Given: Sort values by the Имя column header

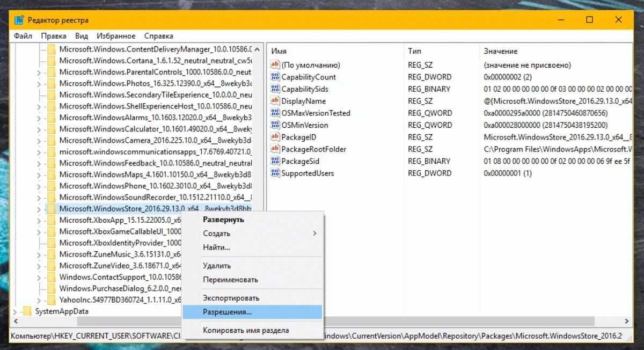Looking at the screenshot, I should [x=335, y=51].
